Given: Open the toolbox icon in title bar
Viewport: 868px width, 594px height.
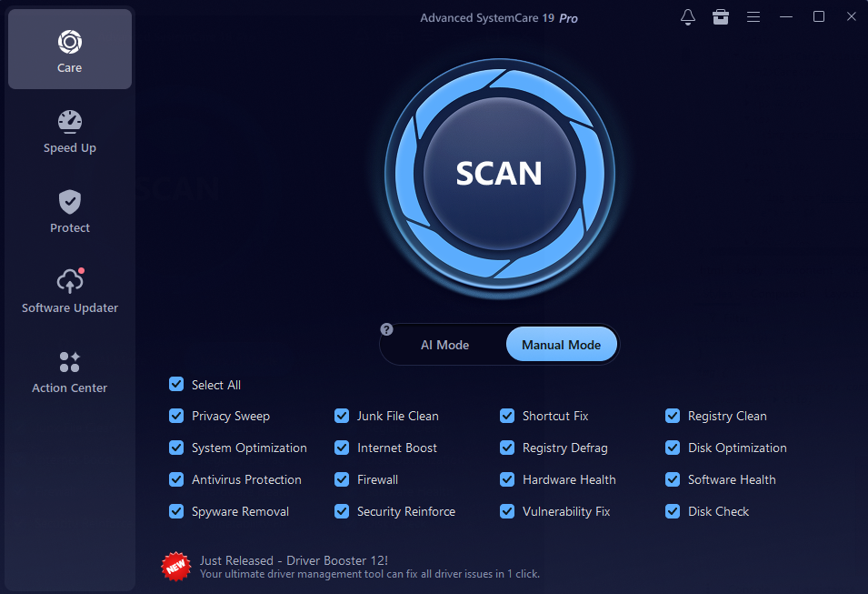Looking at the screenshot, I should (x=721, y=17).
